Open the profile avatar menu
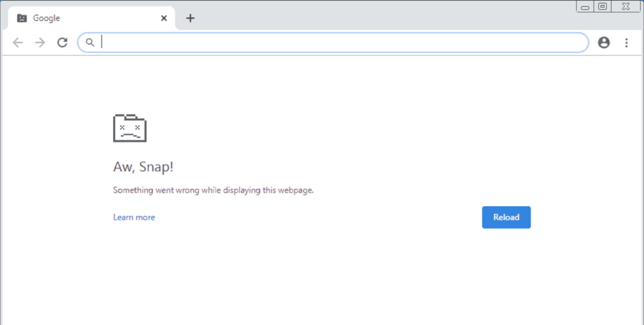The image size is (644, 325). [x=603, y=42]
